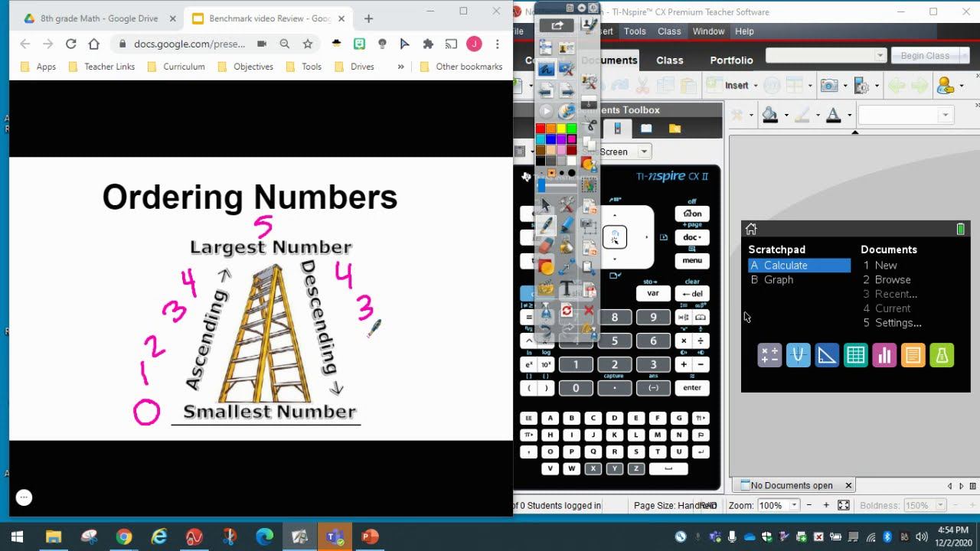Viewport: 980px width, 551px height.
Task: Click the fit-to-window icon beside zoom controls
Action: pos(844,505)
